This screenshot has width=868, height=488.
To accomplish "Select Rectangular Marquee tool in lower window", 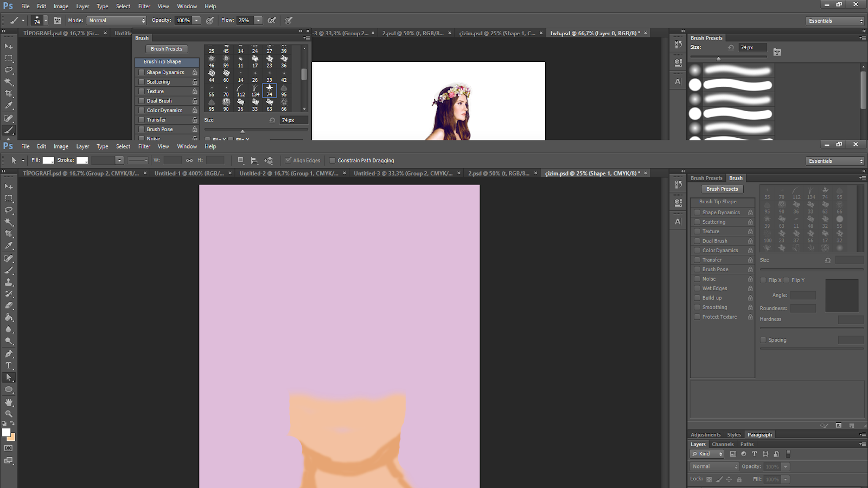I will (9, 198).
